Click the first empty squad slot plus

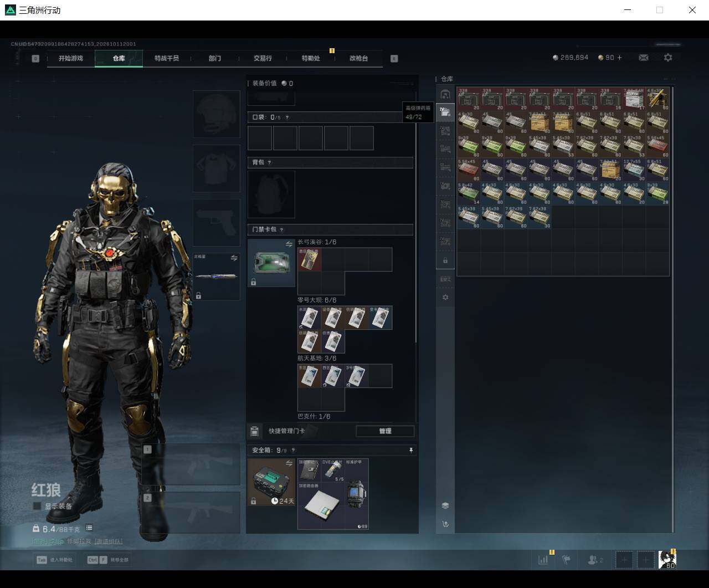click(x=624, y=560)
